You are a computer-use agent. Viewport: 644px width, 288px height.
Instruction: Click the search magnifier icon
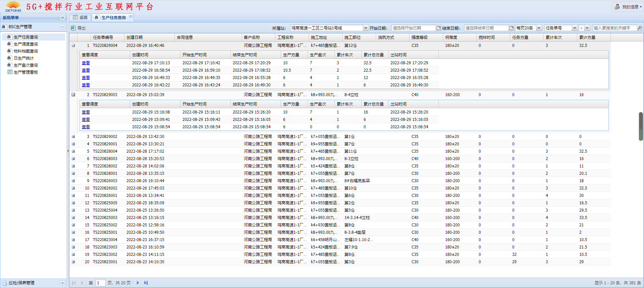tap(640, 28)
